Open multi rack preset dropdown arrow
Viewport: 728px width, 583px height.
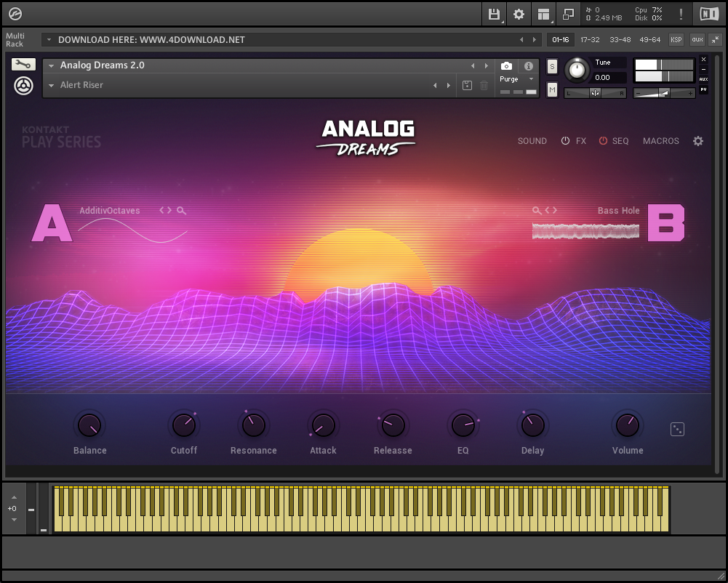[49, 39]
